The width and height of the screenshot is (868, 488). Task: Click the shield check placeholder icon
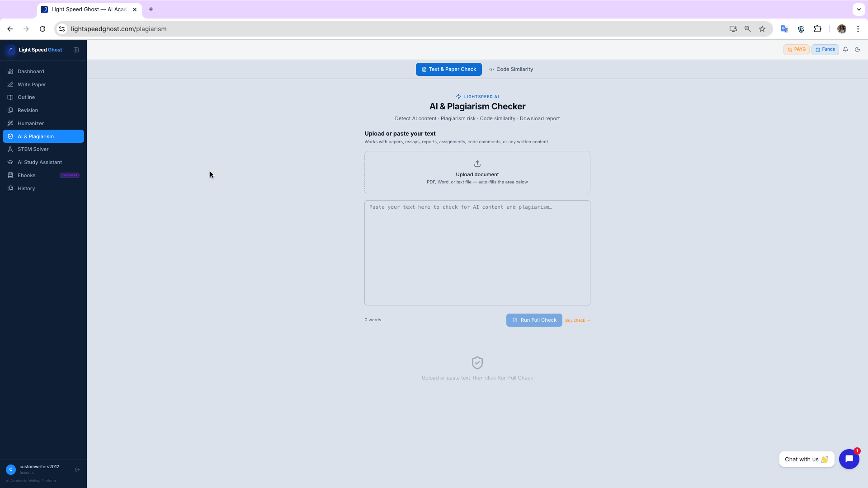tap(477, 363)
